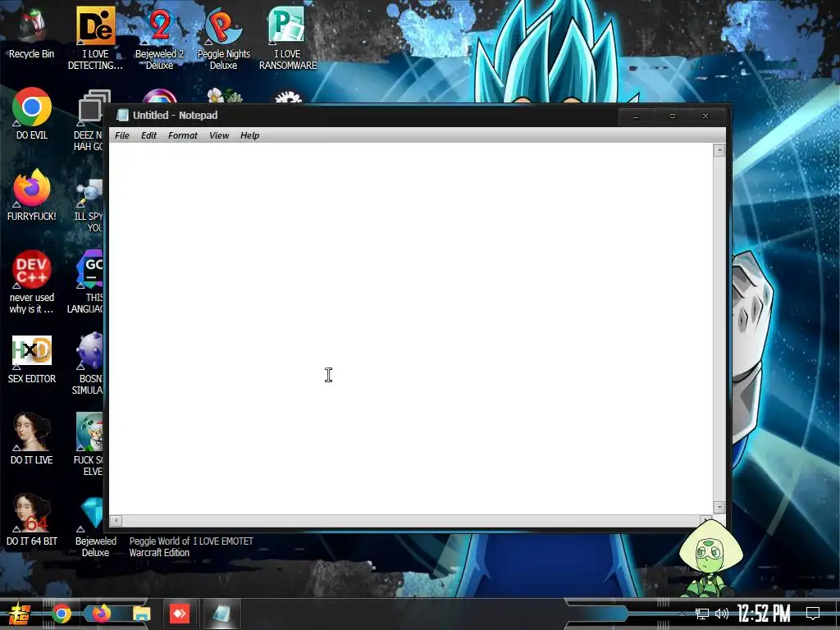Image resolution: width=840 pixels, height=630 pixels.
Task: Open the red AnyDesk taskbar icon
Action: [180, 614]
